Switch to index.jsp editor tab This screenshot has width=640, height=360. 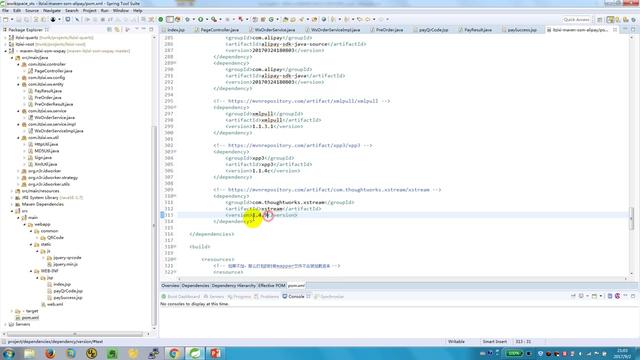[176, 30]
